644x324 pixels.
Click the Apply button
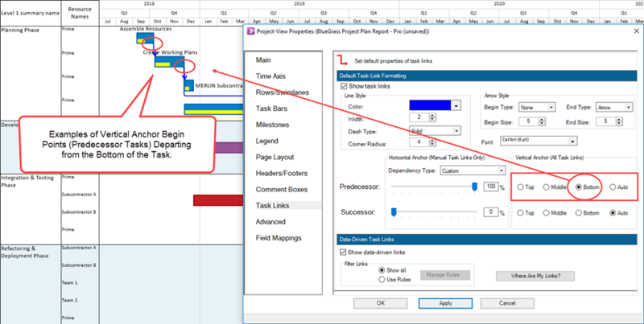coord(445,303)
